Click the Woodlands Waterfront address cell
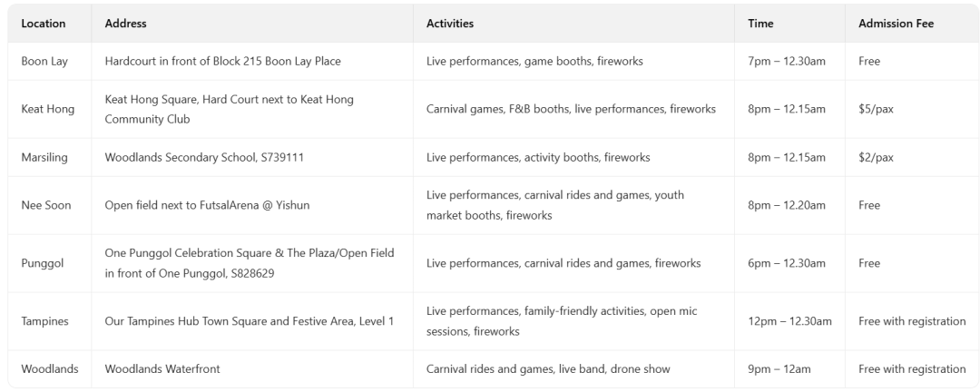Screen dimensions: 980x392 click(x=162, y=369)
